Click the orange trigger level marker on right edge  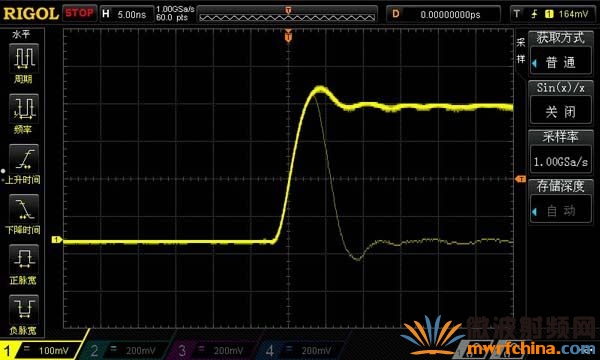click(x=520, y=179)
